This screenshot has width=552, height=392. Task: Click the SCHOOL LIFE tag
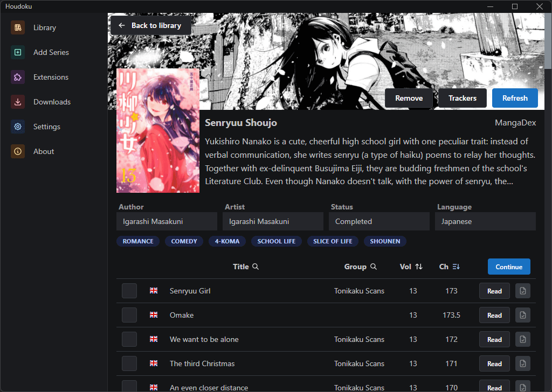277,241
